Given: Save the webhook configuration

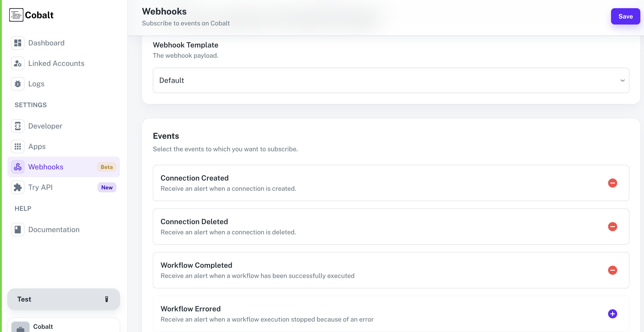Looking at the screenshot, I should (625, 16).
